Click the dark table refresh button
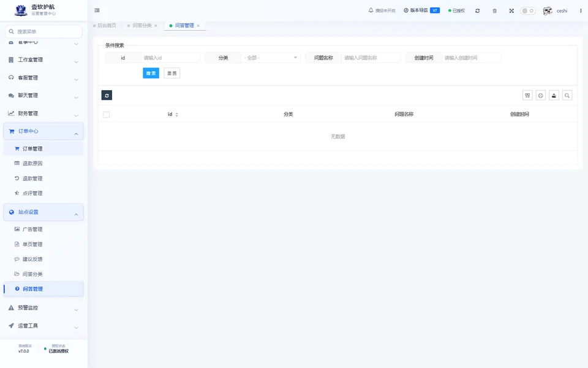Viewport: 588px width, 368px height. (x=107, y=96)
